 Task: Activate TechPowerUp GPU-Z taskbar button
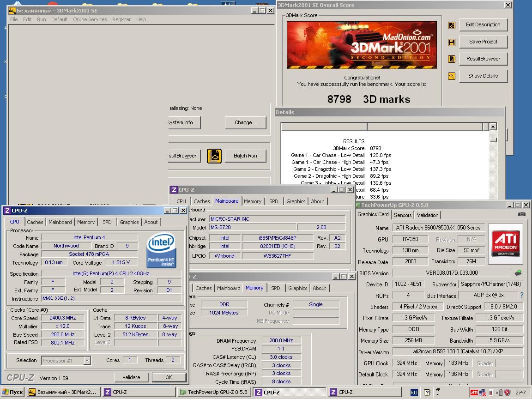(x=215, y=392)
